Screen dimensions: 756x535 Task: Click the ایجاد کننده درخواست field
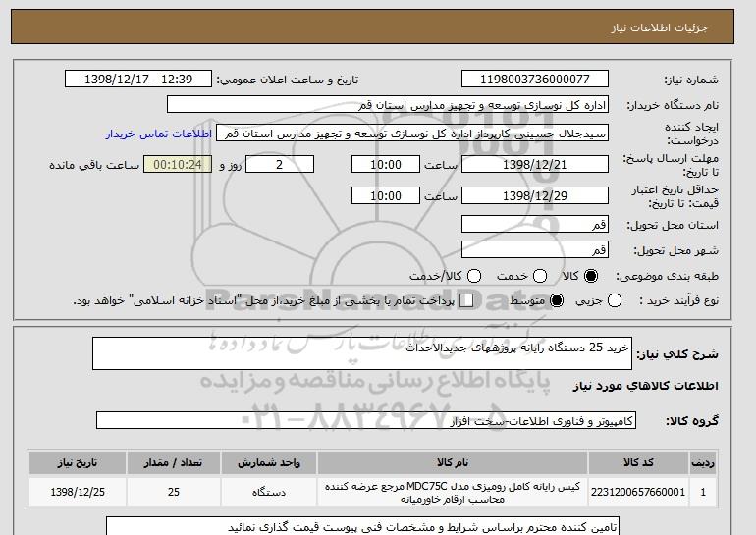pos(412,134)
